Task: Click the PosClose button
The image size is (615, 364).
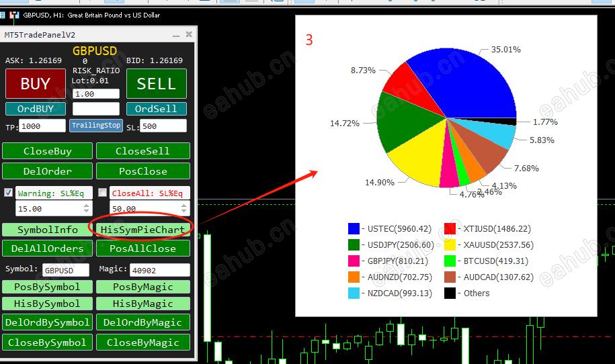Action: click(x=142, y=171)
